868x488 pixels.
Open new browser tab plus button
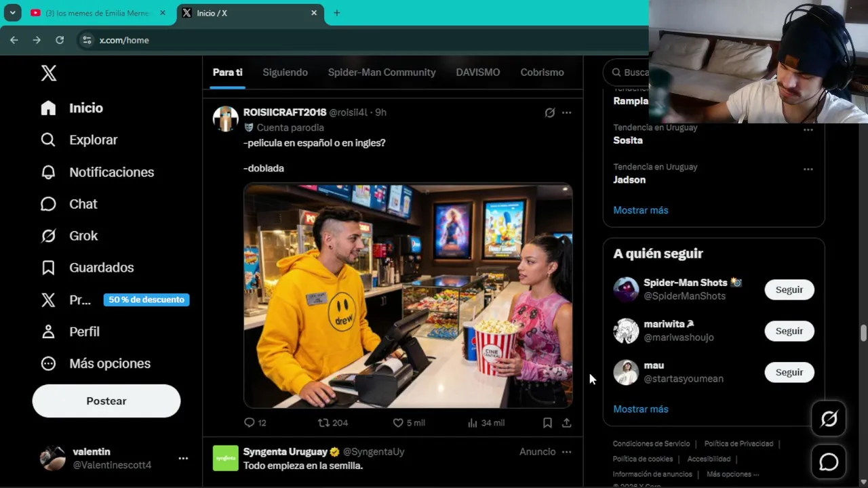tap(336, 13)
